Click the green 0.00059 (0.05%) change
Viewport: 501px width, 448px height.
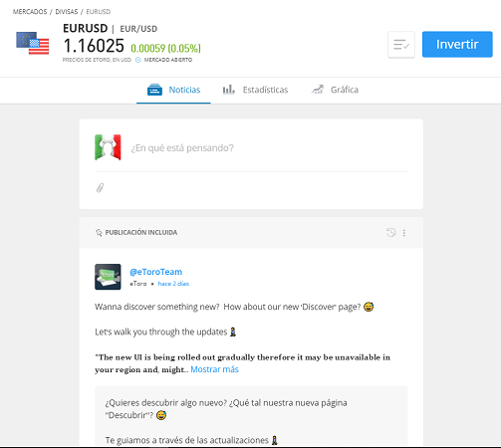coord(165,49)
